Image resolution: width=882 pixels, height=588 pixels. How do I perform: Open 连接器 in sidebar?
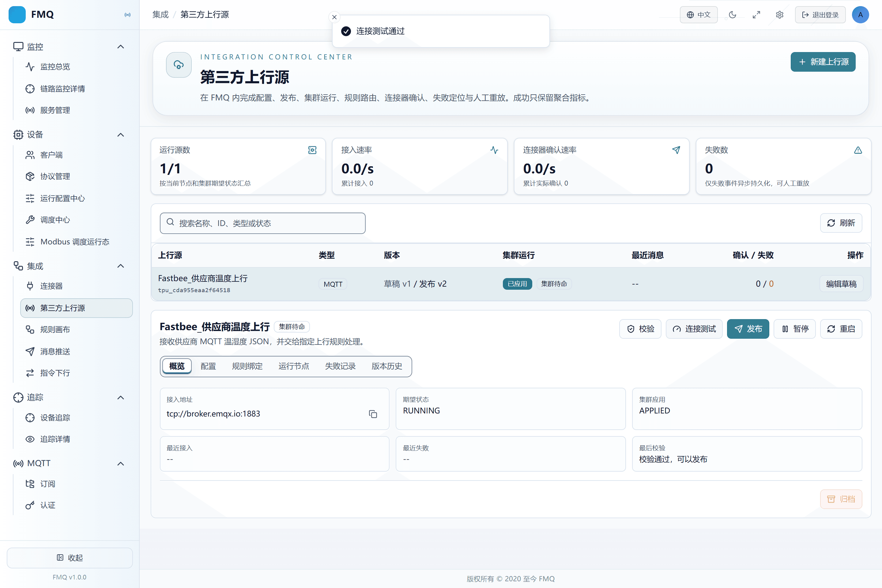coord(77,286)
